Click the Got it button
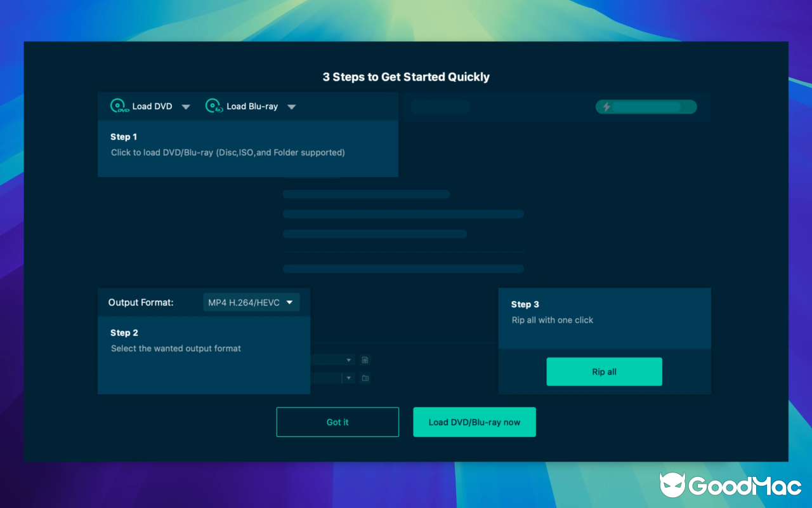This screenshot has width=812, height=508. click(x=337, y=422)
